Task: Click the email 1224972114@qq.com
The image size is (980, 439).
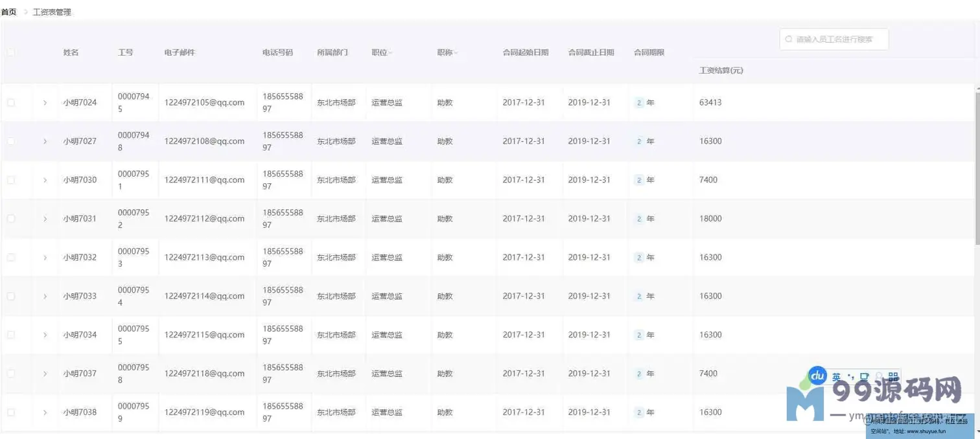Action: point(204,296)
